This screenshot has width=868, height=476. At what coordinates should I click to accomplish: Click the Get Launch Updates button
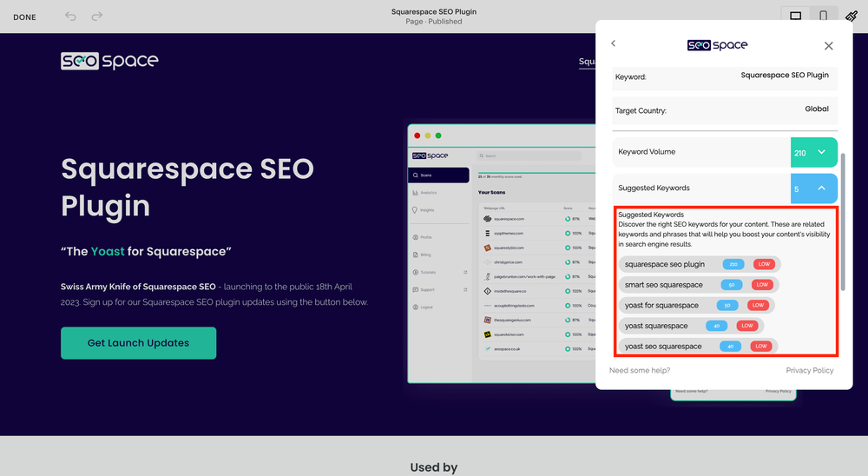[138, 343]
